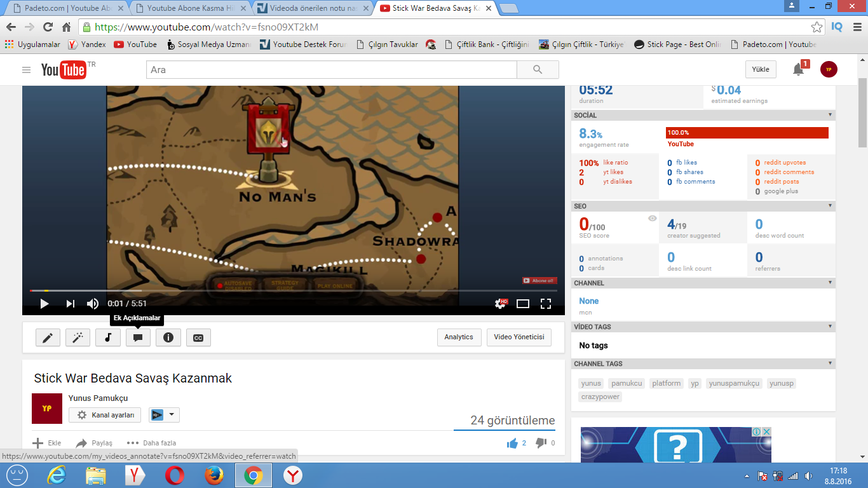Open the Stick Page bookmark
This screenshot has width=868, height=488.
click(x=677, y=44)
